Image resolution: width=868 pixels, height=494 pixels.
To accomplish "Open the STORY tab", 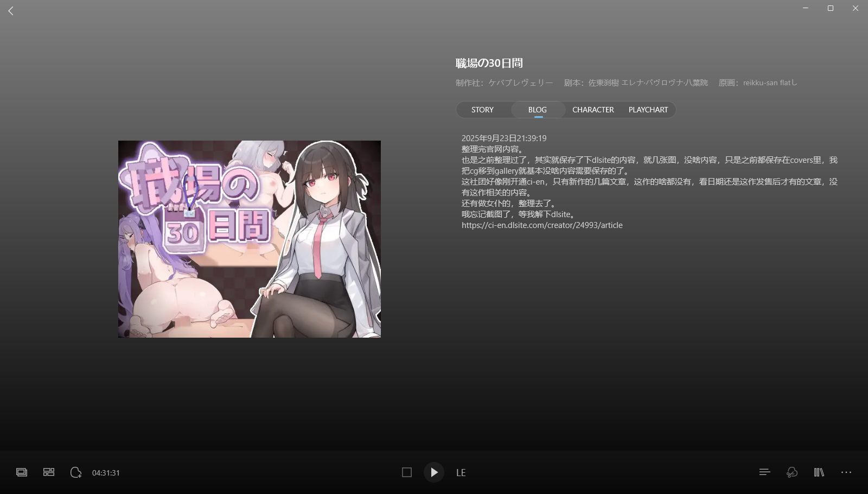I will pos(482,110).
